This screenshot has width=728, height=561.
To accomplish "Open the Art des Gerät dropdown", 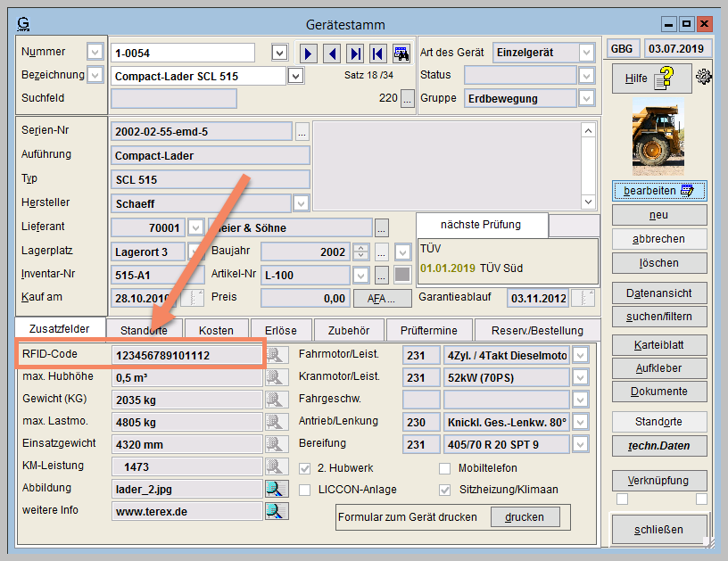I will point(586,53).
